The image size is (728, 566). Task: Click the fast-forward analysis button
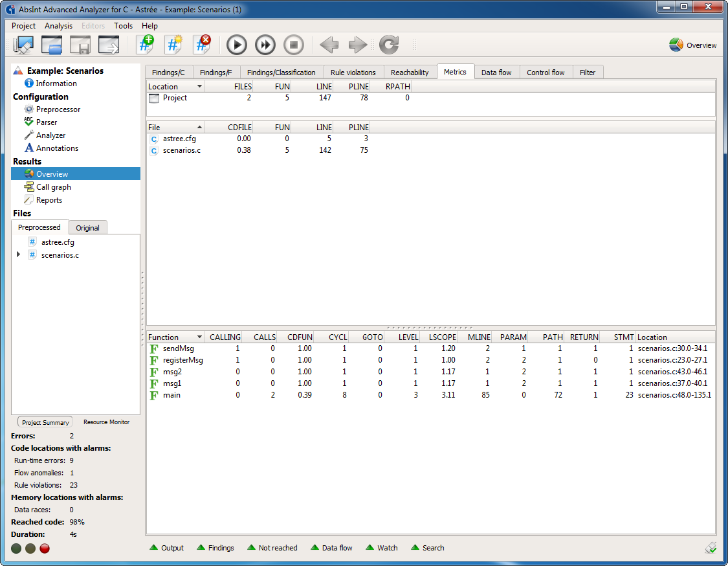click(x=265, y=45)
